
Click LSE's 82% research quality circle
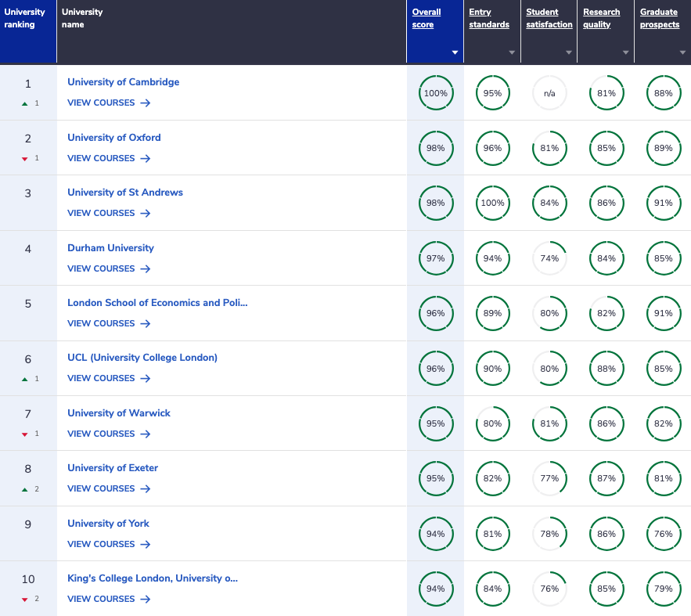point(606,313)
